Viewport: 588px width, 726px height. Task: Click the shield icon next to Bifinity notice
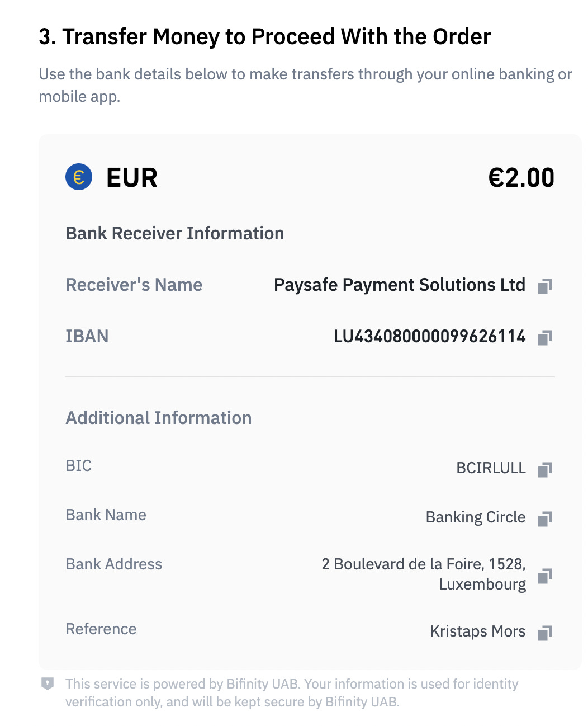pos(48,683)
